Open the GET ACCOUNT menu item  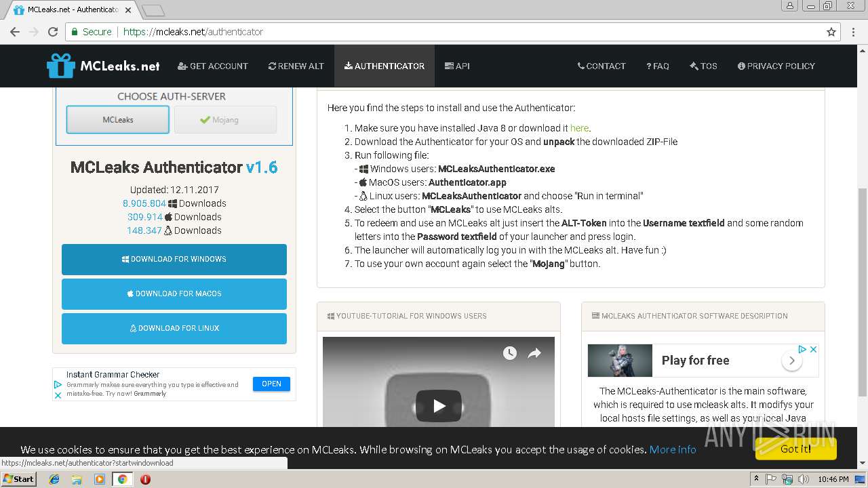tap(213, 66)
